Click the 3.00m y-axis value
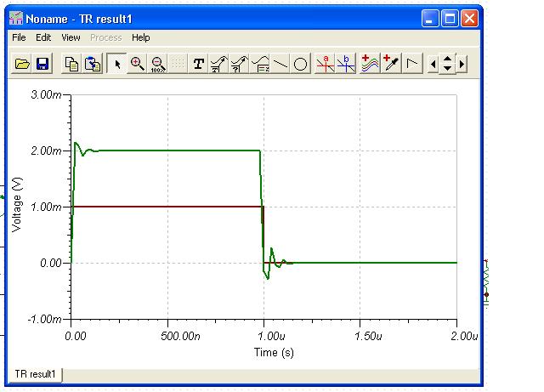Viewport: 544px width, 392px height. click(46, 94)
